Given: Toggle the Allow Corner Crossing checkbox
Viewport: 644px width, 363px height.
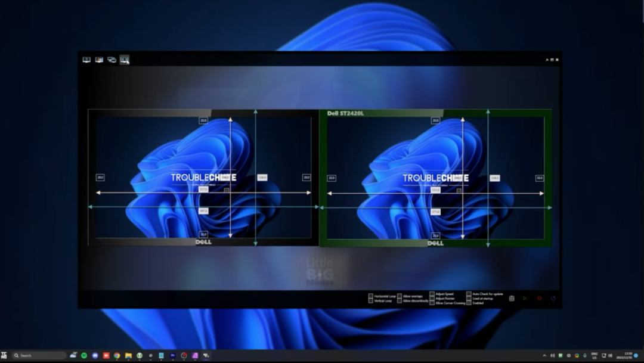Looking at the screenshot, I should pos(432,303).
